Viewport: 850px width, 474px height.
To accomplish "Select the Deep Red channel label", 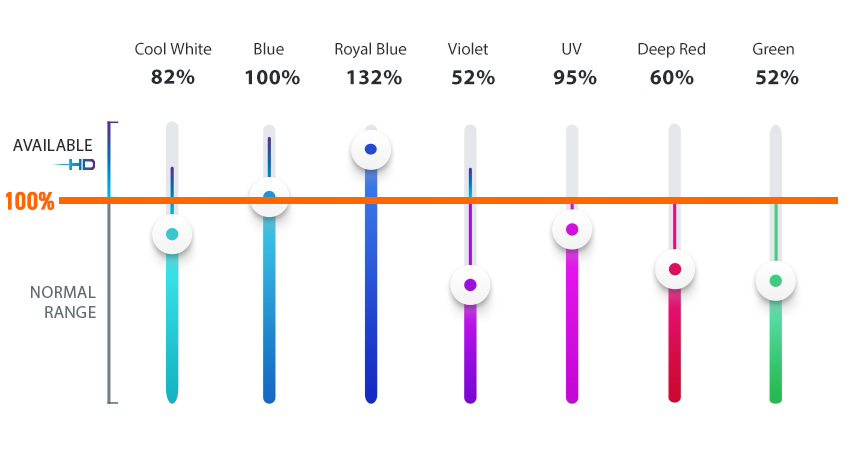I will (x=671, y=49).
